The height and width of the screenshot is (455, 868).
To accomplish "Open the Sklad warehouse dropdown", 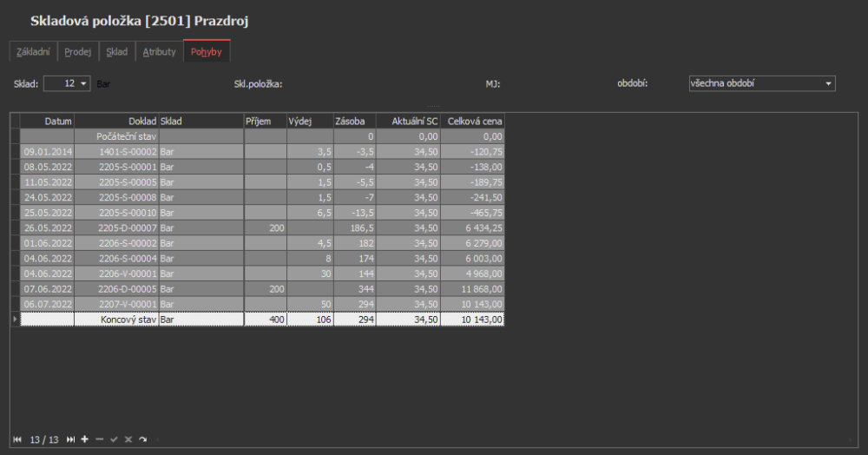I will click(x=83, y=83).
